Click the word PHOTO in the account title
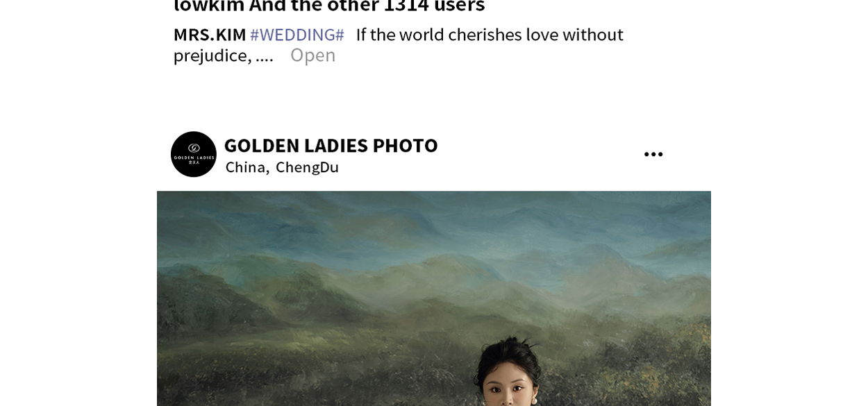Image resolution: width=868 pixels, height=406 pixels. click(405, 145)
